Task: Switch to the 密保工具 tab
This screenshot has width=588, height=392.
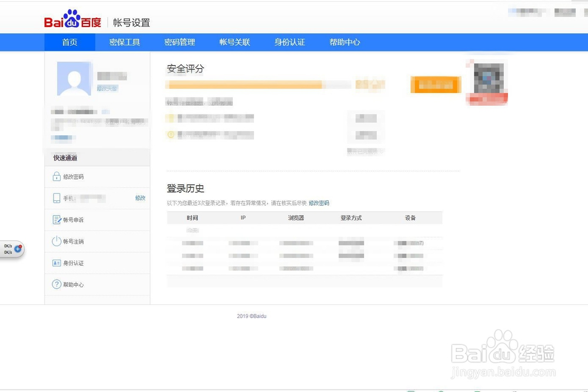Action: tap(124, 42)
